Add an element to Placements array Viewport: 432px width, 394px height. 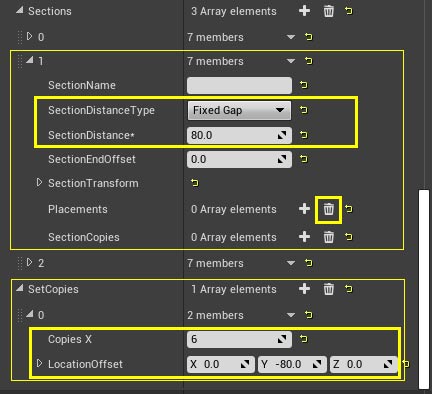point(304,209)
